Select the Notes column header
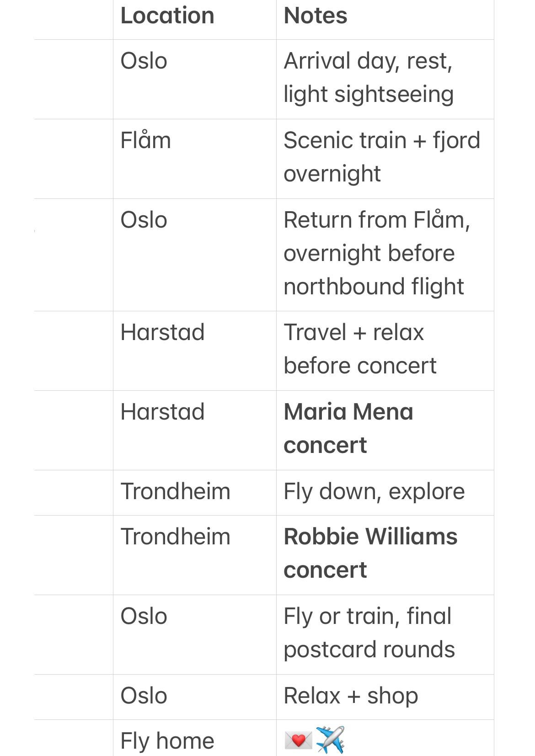This screenshot has width=535, height=756. (x=316, y=16)
